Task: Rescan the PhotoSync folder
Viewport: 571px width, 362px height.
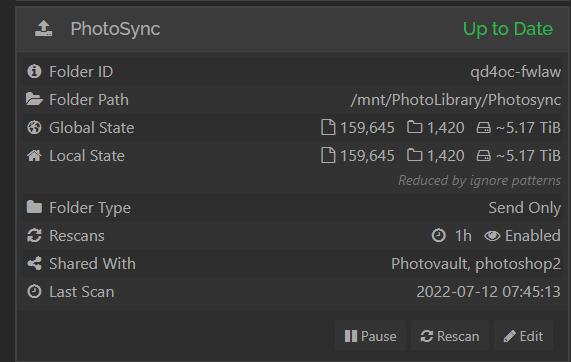Action: click(x=450, y=336)
